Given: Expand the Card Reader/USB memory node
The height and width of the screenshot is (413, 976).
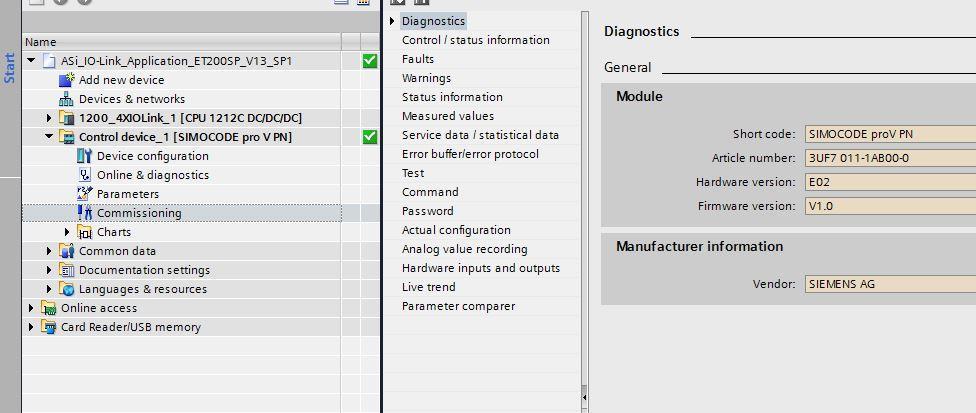Looking at the screenshot, I should [31, 327].
